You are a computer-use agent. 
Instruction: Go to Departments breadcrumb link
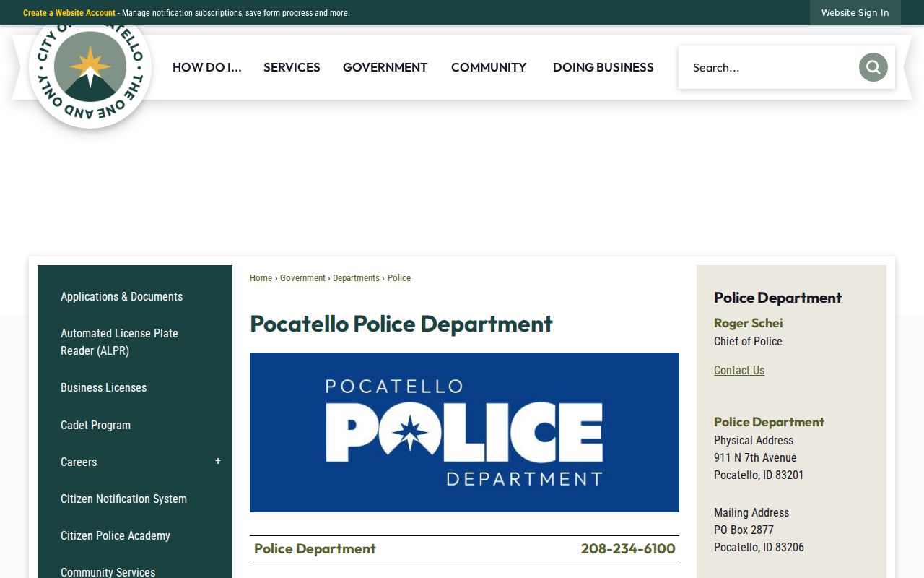(x=356, y=278)
